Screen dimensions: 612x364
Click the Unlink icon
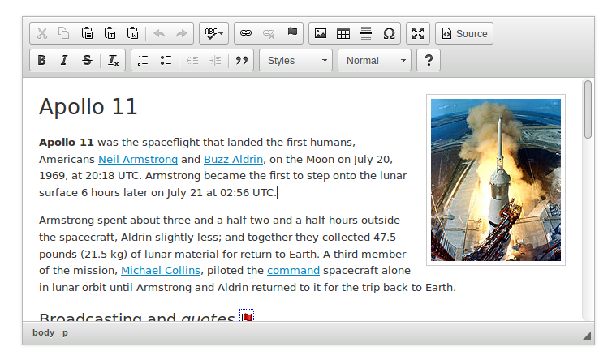(269, 33)
